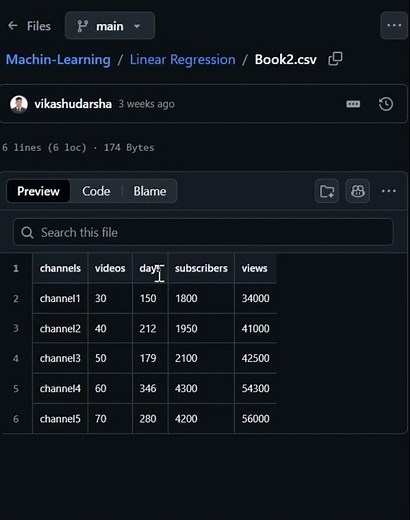Image resolution: width=410 pixels, height=520 pixels.
Task: Click line number 6
Action: tap(16, 419)
